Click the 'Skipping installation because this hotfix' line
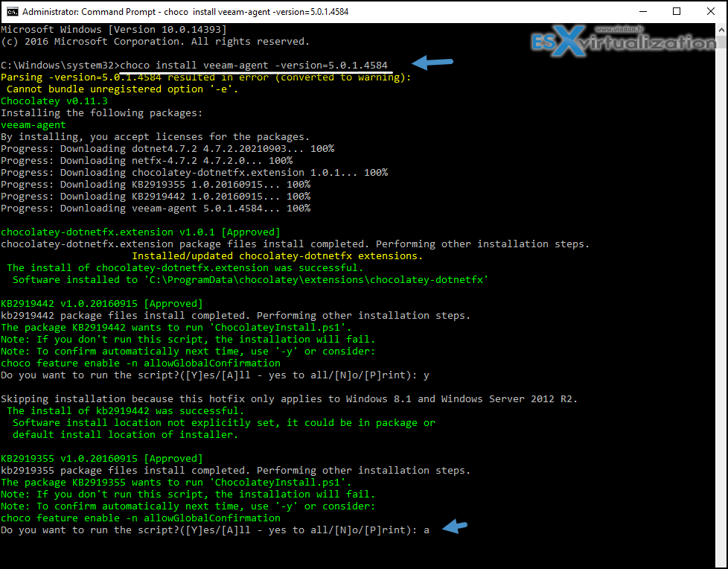The width and height of the screenshot is (728, 569). (289, 399)
